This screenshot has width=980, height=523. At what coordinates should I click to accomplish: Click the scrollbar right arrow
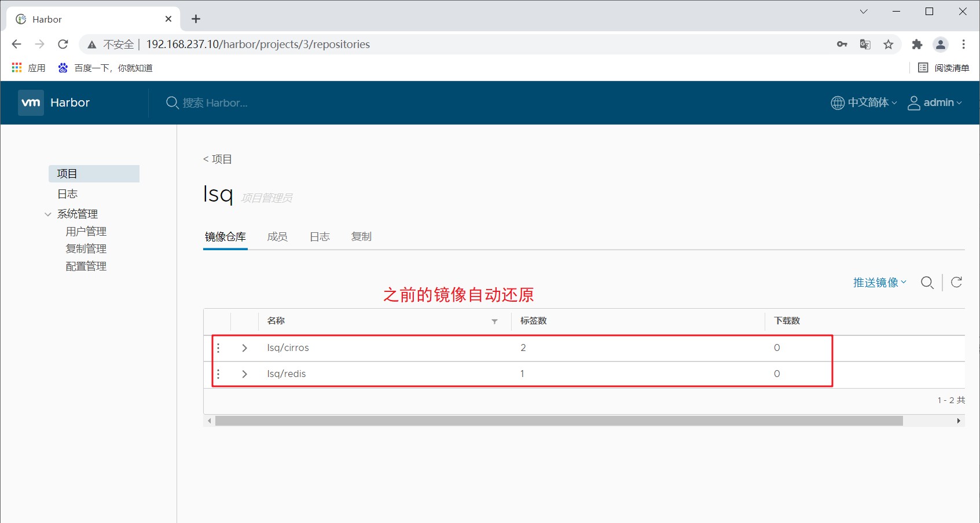[959, 421]
